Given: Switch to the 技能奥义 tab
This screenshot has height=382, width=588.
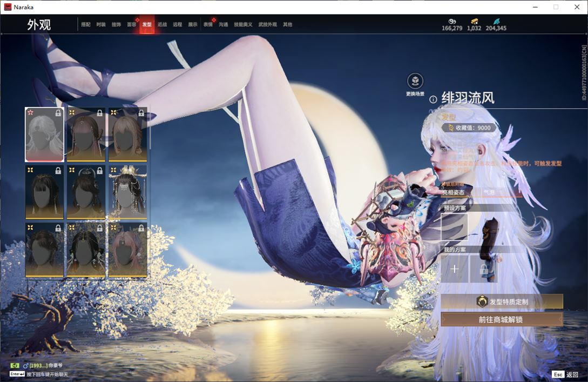Looking at the screenshot, I should click(x=243, y=24).
